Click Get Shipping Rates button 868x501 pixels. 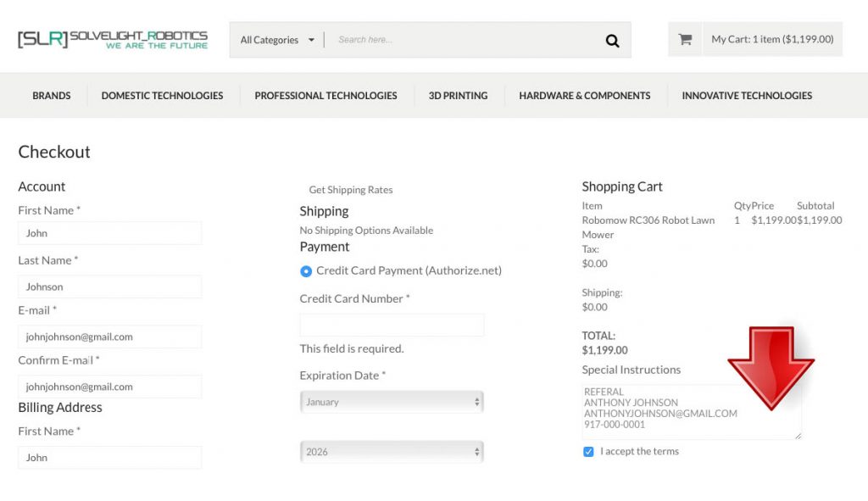click(350, 190)
